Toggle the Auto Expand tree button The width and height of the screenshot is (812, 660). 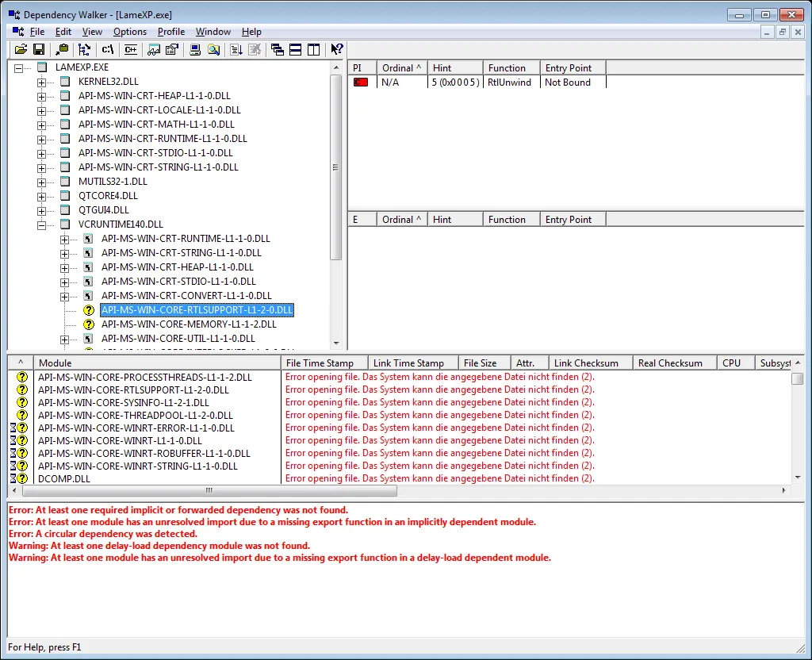pos(84,49)
